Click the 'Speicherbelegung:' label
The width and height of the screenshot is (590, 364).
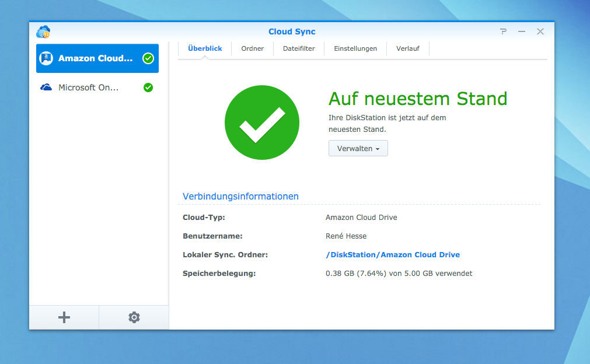219,274
